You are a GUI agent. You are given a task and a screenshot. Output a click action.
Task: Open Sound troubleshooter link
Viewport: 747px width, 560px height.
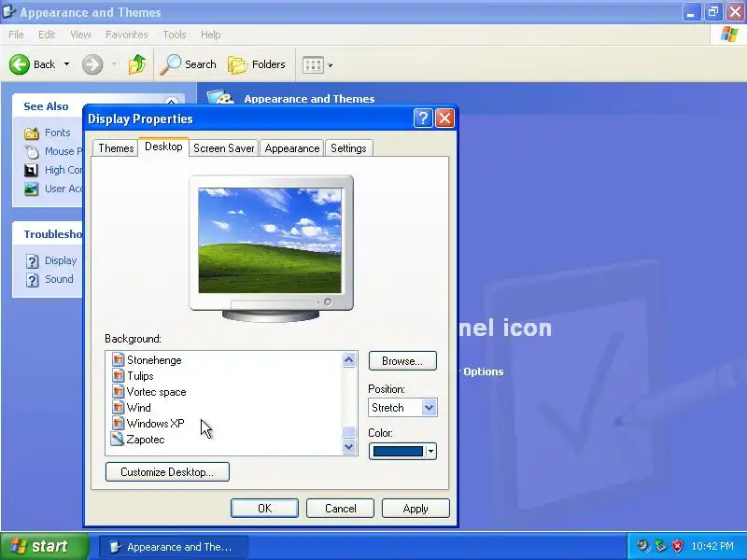(x=59, y=279)
